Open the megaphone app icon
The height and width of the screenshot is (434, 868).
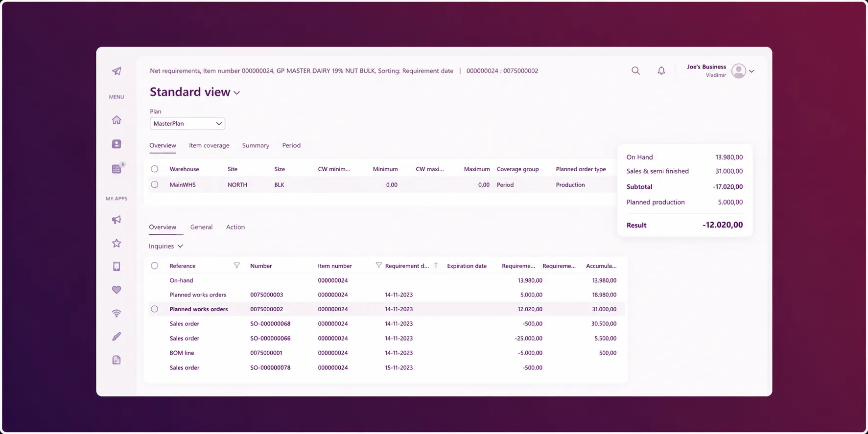117,220
